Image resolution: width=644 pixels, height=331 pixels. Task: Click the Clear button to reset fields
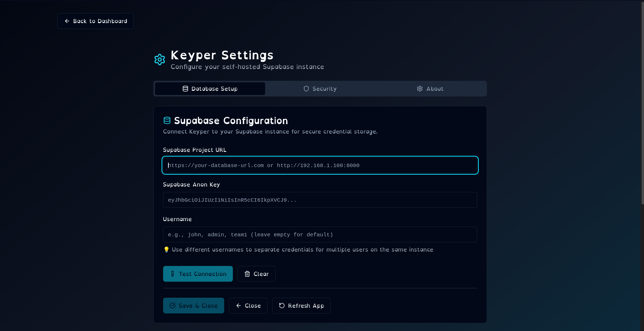256,274
